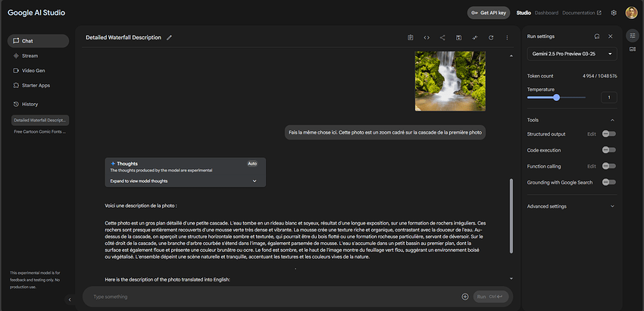Enable Grounding with Google Search
644x311 pixels.
click(608, 182)
